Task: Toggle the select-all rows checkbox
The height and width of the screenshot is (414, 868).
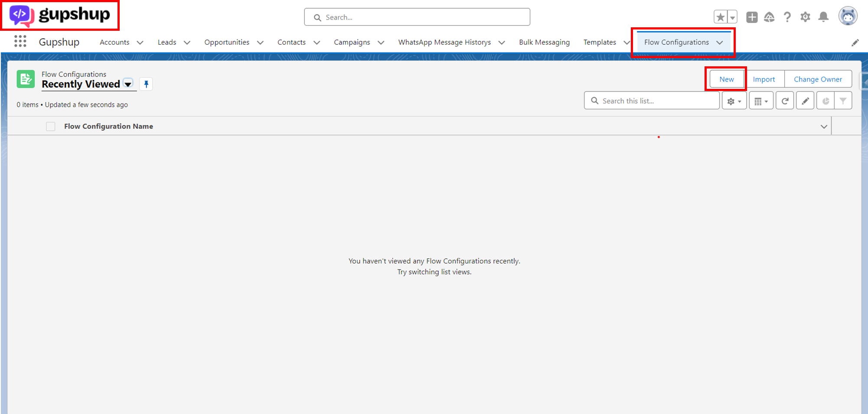Action: click(51, 127)
